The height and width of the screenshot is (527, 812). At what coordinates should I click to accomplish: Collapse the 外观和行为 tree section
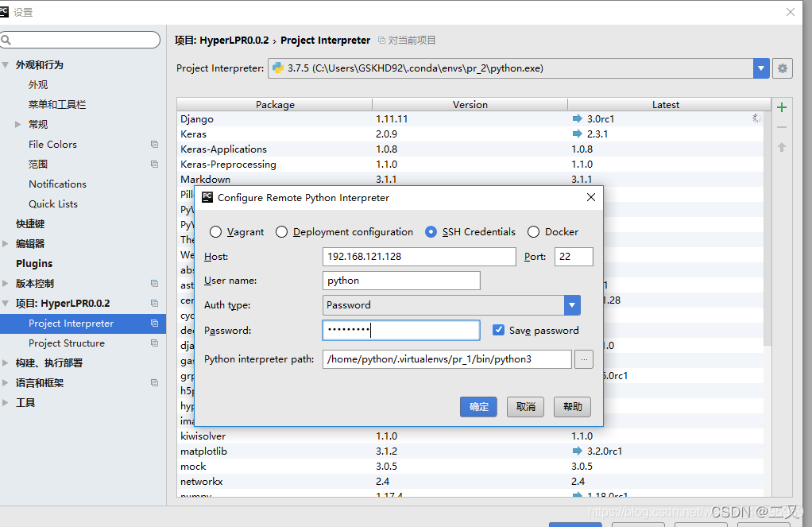click(6, 64)
